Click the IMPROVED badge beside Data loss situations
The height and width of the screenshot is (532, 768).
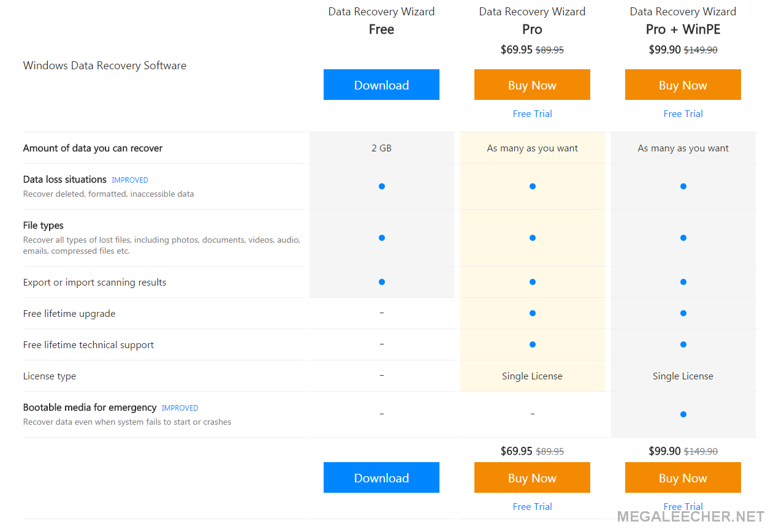(130, 180)
